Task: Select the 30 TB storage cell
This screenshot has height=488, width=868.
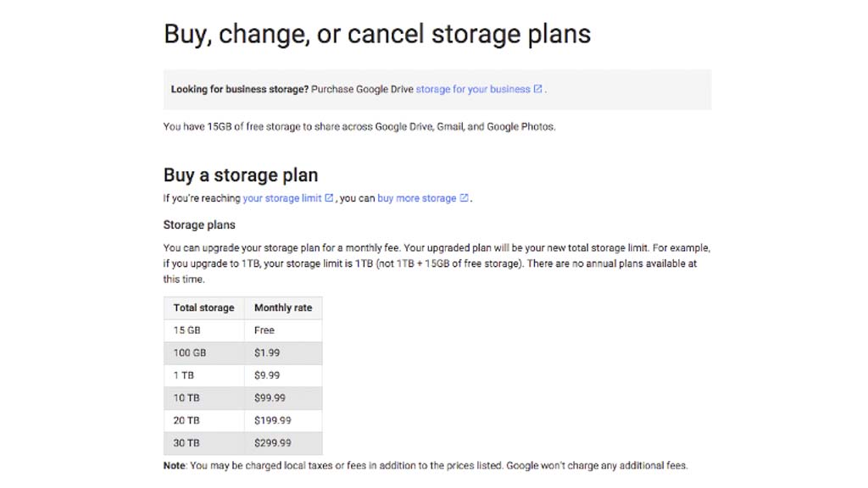Action: pos(187,442)
